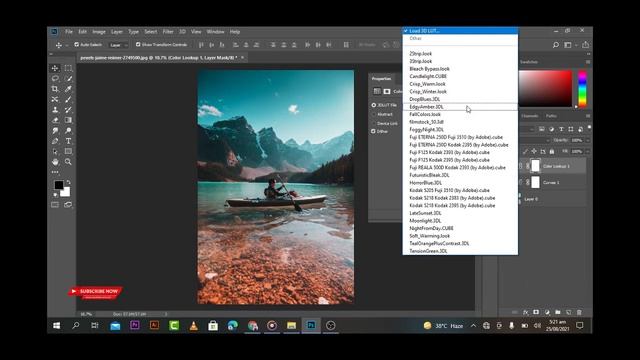Click the fx layer style icon
The image size is (640, 360).
point(526,312)
